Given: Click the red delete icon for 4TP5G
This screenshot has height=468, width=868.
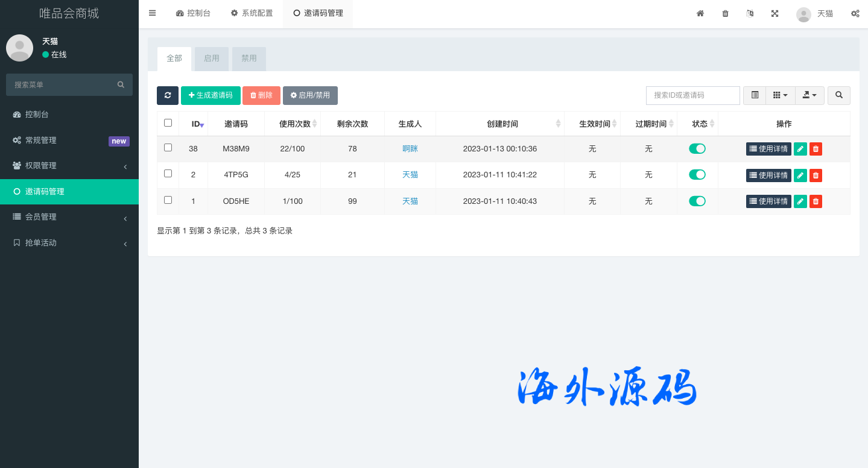Looking at the screenshot, I should pyautogui.click(x=816, y=175).
